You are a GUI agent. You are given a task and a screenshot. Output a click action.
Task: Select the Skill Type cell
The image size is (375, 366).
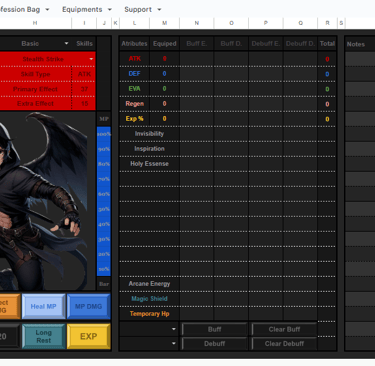(x=36, y=74)
